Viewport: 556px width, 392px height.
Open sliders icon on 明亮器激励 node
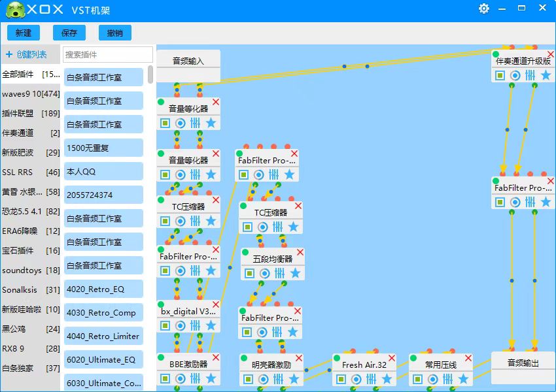point(279,379)
